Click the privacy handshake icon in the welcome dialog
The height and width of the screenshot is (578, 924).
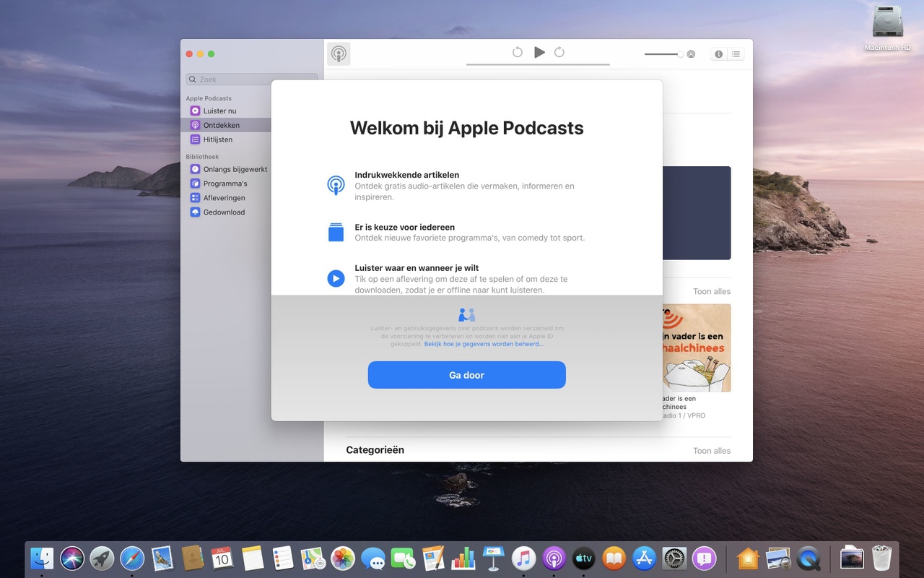pos(467,315)
